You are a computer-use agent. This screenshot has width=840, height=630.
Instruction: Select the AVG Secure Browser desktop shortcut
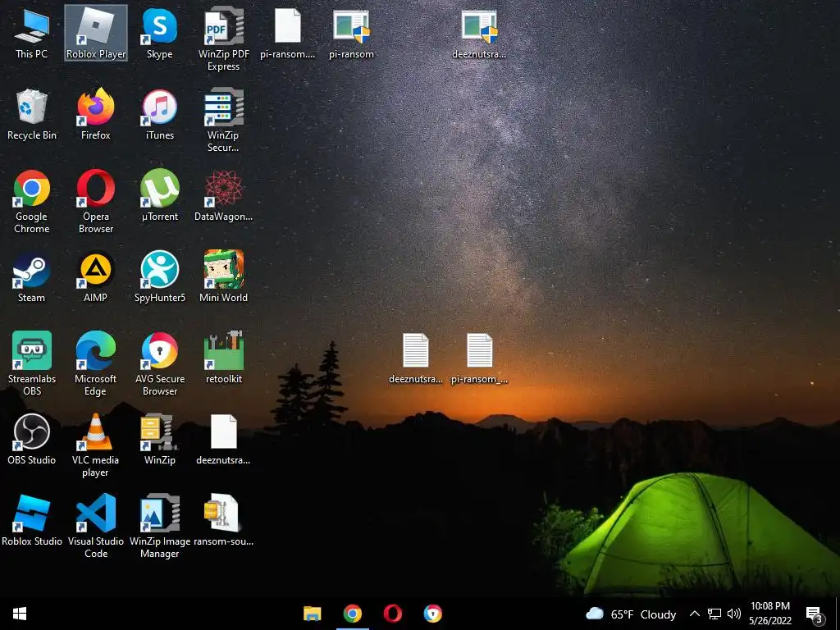tap(160, 364)
